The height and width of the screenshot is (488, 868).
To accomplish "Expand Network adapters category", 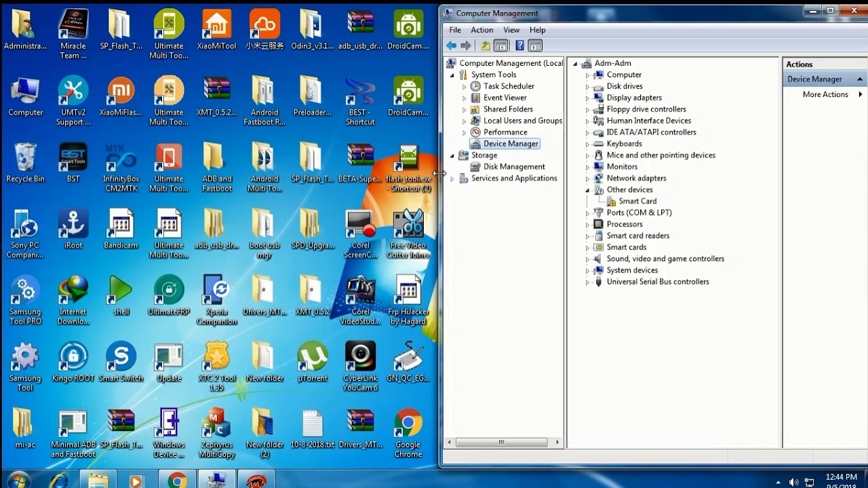I will [x=587, y=179].
